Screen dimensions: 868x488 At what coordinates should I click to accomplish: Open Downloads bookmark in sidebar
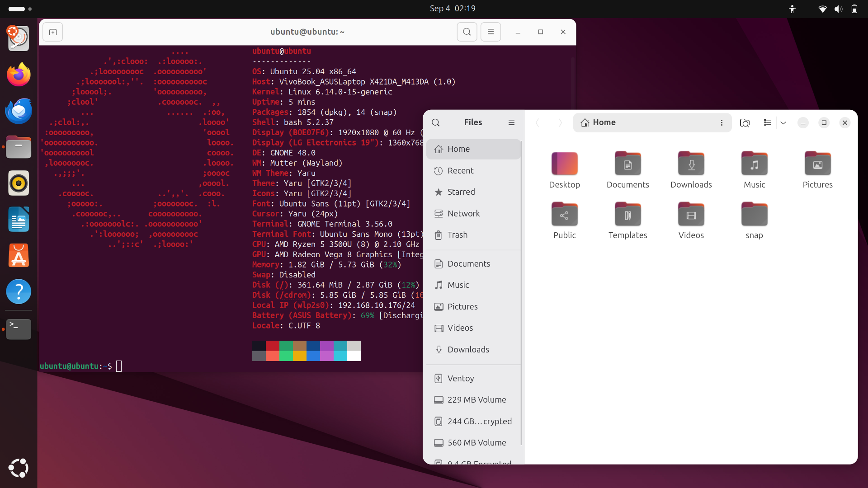point(473,350)
